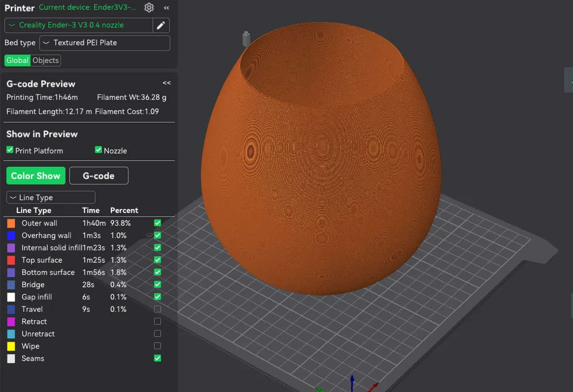Select the Outer wall row label
Screen dimensions: 573x392
coord(39,223)
